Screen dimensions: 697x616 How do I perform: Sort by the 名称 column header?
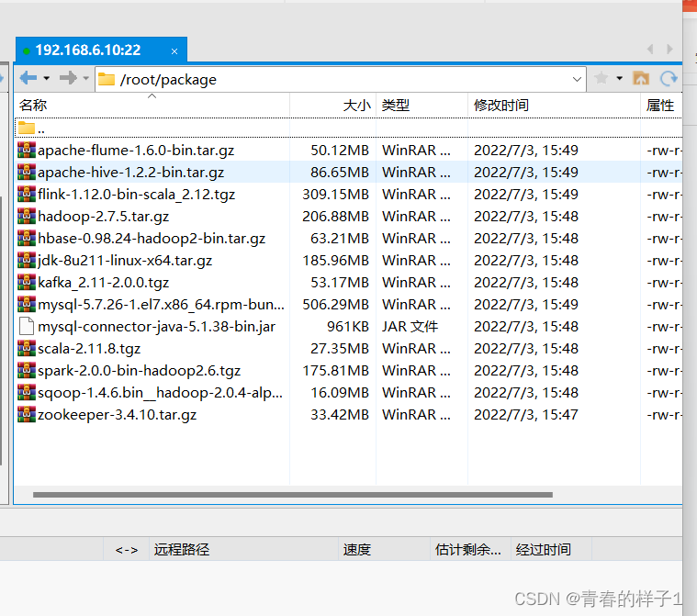152,106
